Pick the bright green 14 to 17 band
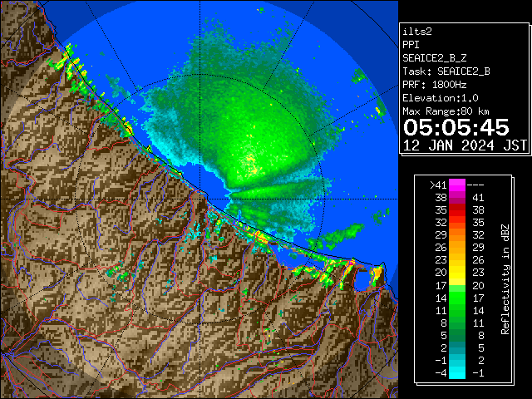532x399 pixels. pyautogui.click(x=457, y=298)
